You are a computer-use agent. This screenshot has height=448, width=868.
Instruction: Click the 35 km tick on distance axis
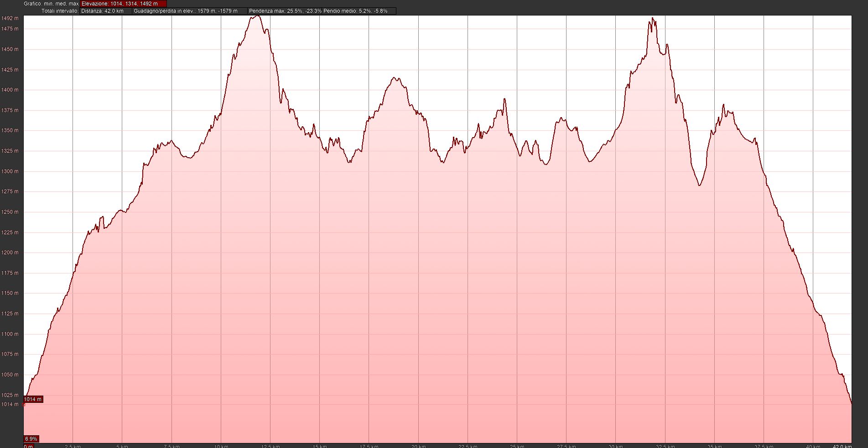(x=714, y=446)
